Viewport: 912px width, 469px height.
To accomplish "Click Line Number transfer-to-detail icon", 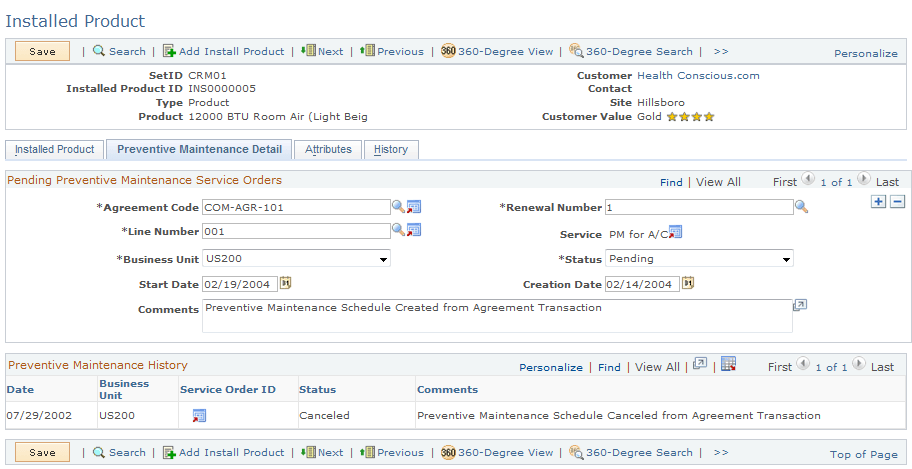I will click(414, 230).
